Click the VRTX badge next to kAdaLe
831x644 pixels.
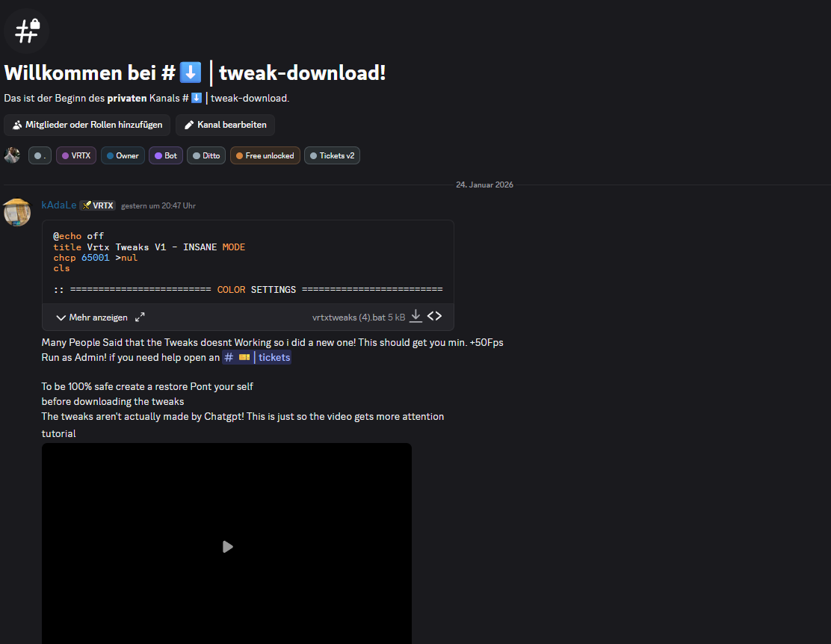pyautogui.click(x=97, y=204)
